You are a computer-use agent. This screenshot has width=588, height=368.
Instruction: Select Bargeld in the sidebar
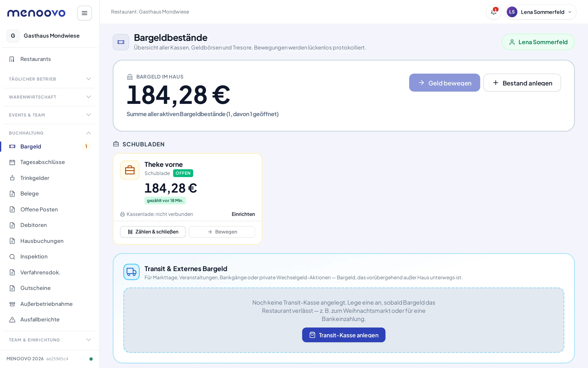point(50,146)
